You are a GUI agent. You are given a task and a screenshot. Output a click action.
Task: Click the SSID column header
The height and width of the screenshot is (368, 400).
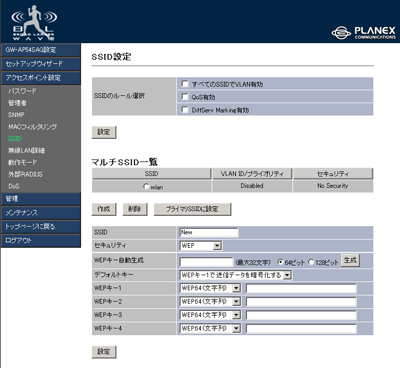(152, 174)
